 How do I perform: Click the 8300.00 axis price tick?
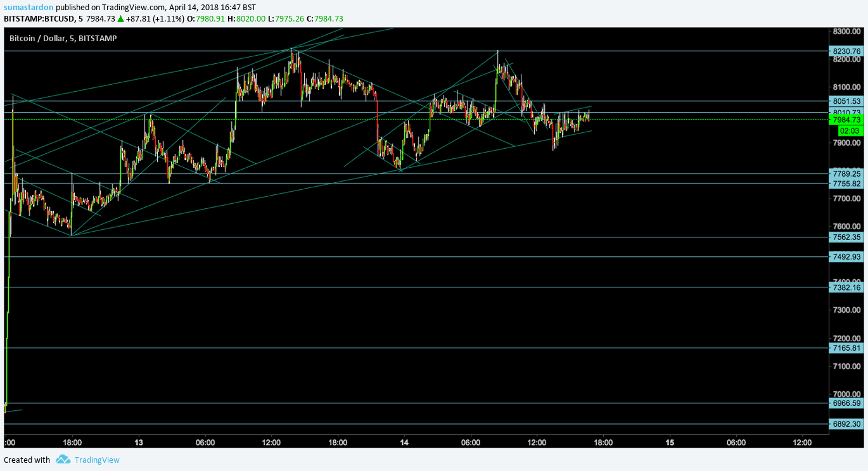[x=847, y=31]
